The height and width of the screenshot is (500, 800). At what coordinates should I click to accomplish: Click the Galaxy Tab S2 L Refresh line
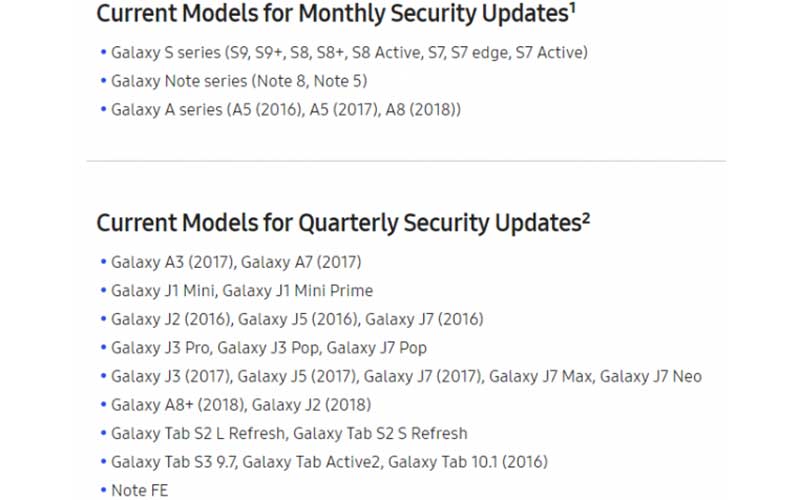[x=289, y=434]
